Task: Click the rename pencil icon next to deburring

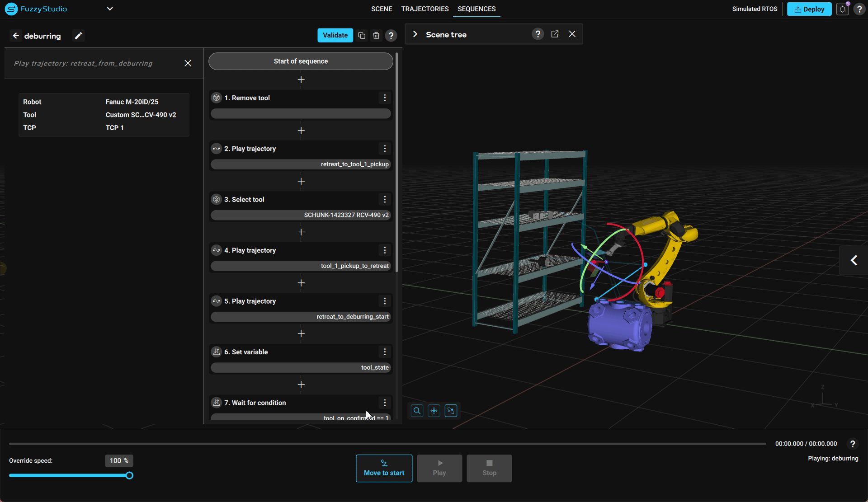Action: tap(78, 36)
